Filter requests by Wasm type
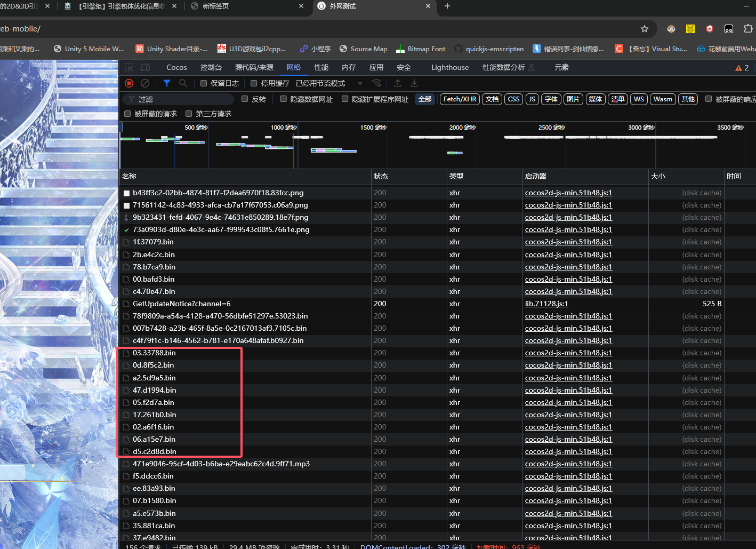 (663, 99)
